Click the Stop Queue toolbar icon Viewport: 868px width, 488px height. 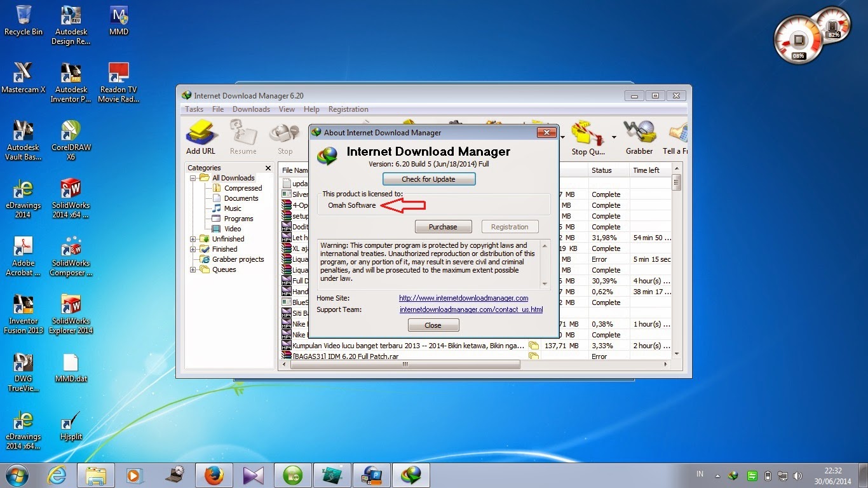pyautogui.click(x=588, y=138)
